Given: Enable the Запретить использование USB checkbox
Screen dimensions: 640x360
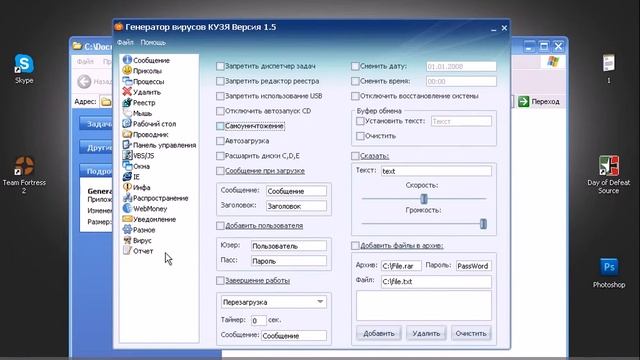Looking at the screenshot, I should tap(220, 96).
